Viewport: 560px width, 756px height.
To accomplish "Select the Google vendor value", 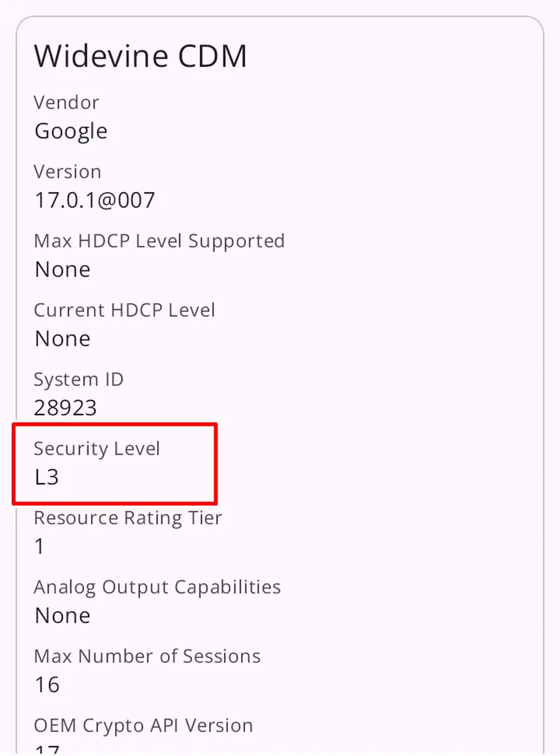I will tap(71, 131).
